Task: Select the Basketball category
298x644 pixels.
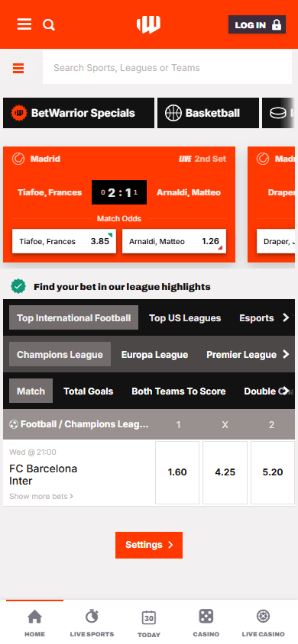Action: click(209, 113)
